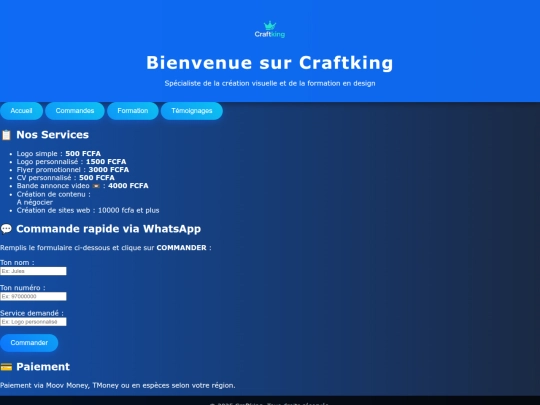540x405 pixels.
Task: Focus the Service demandé input field
Action: click(x=33, y=322)
